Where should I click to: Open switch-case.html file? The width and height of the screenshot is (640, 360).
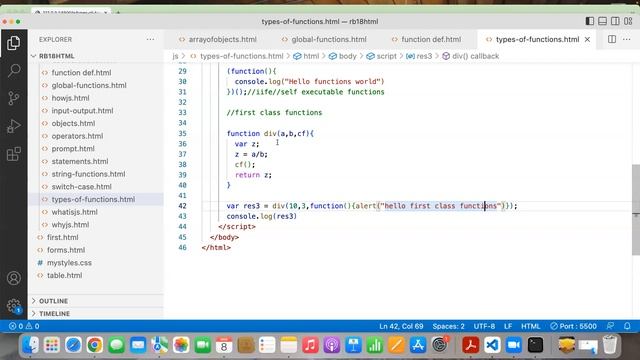pos(81,186)
